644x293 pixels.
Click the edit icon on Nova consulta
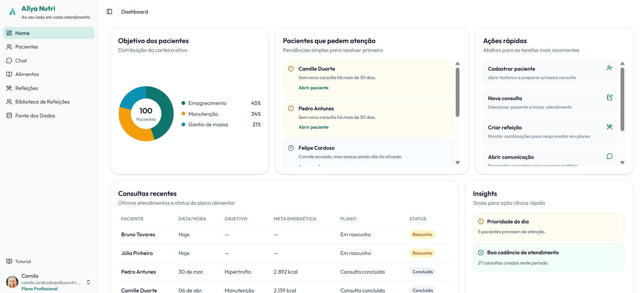[610, 97]
